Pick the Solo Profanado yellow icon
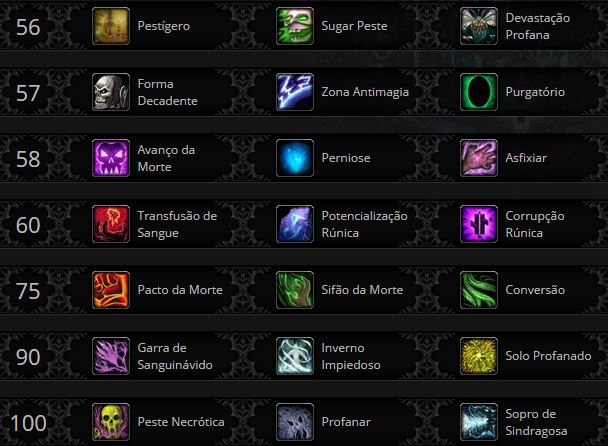This screenshot has width=608, height=446. pos(479,356)
